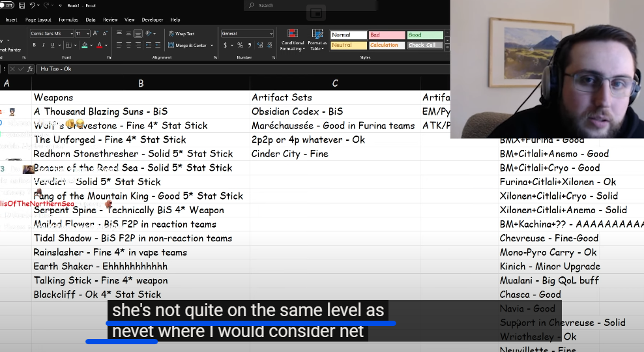Open the font size 11 dropdown

pos(88,34)
